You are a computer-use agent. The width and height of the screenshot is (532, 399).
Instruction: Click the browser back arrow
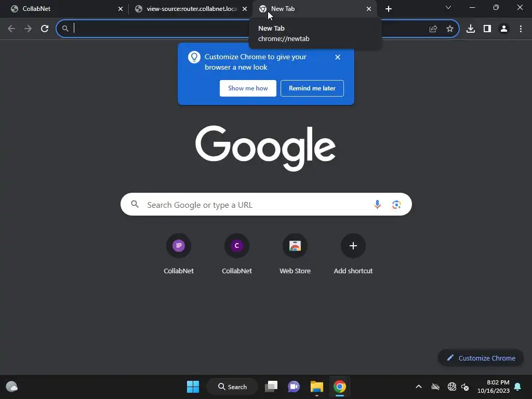[x=11, y=29]
